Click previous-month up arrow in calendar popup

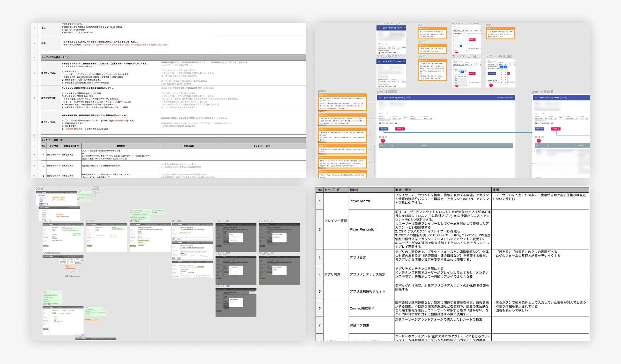[x=465, y=33]
